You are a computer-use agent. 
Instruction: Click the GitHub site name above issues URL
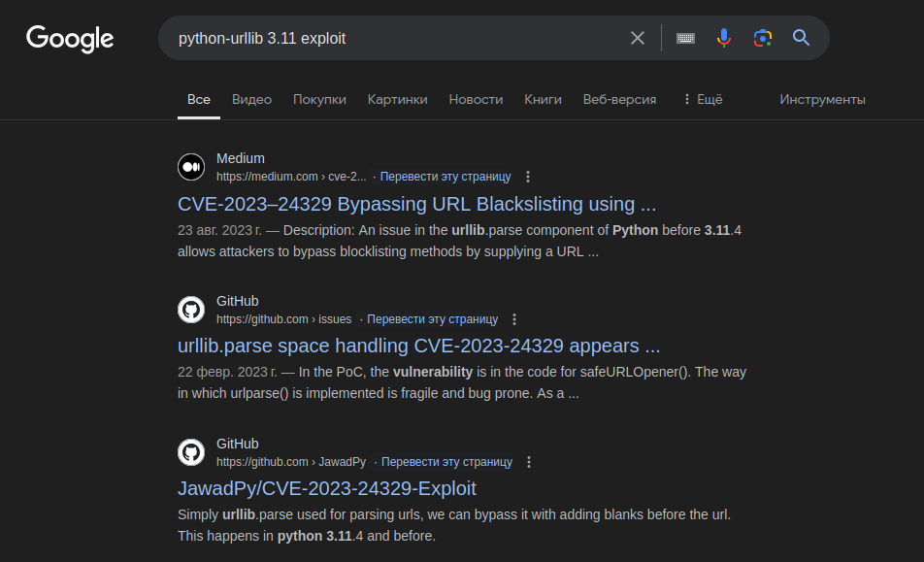coord(238,301)
